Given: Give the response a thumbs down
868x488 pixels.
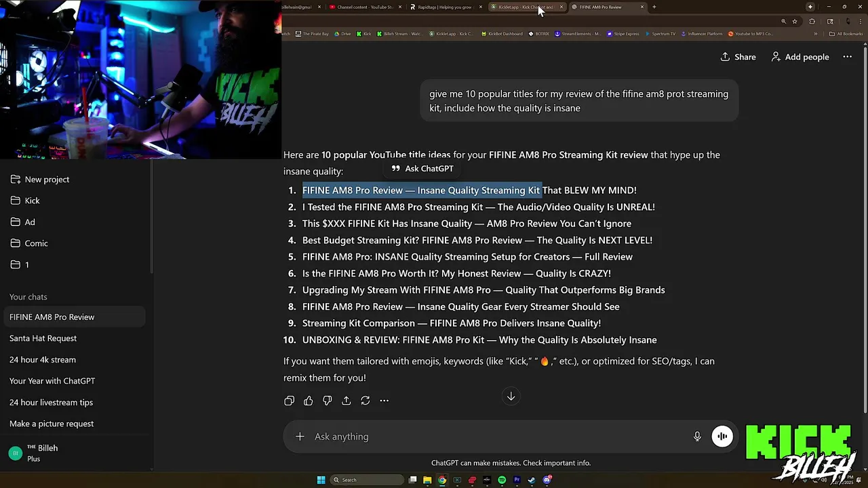Looking at the screenshot, I should coord(328,401).
